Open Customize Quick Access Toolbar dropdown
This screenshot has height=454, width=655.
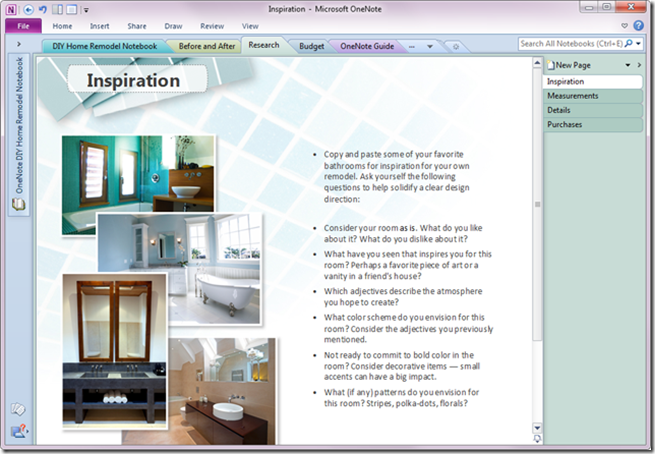coord(86,10)
